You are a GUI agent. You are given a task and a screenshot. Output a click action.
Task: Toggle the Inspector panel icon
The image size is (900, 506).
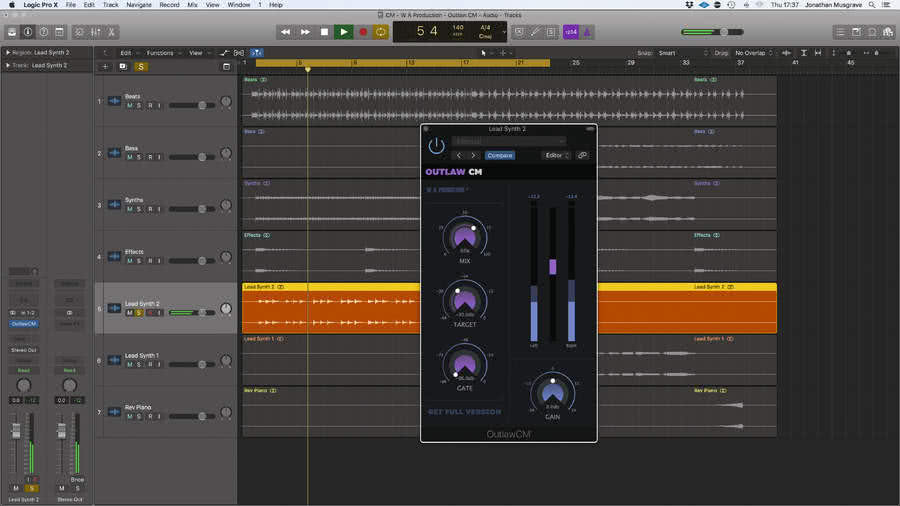pos(28,32)
